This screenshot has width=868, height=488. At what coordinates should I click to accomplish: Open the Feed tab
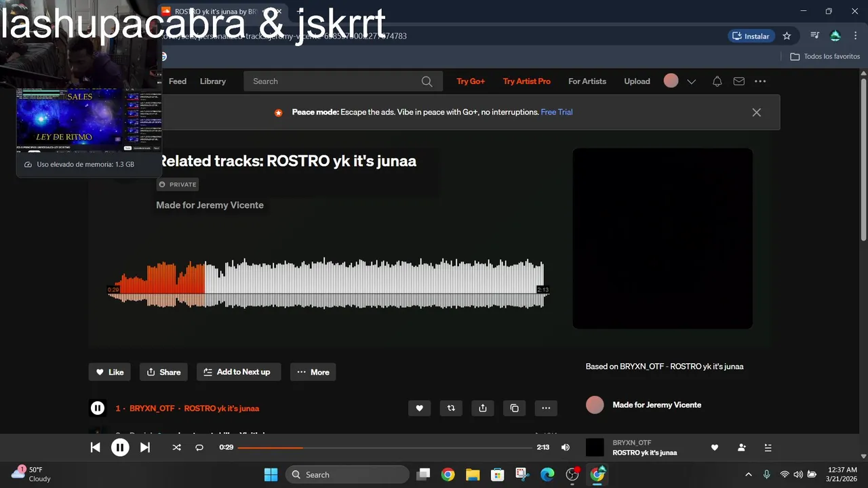178,81
